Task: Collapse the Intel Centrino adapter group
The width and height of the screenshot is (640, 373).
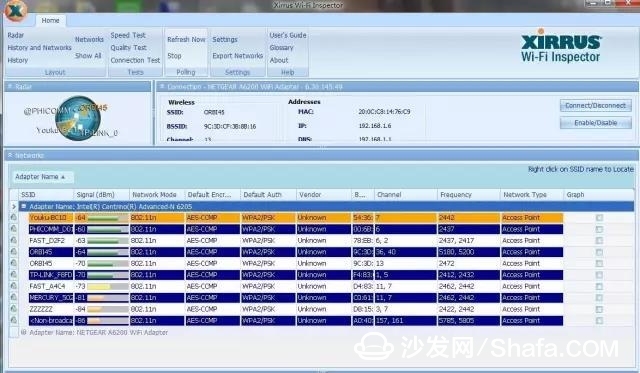Action: (x=24, y=206)
